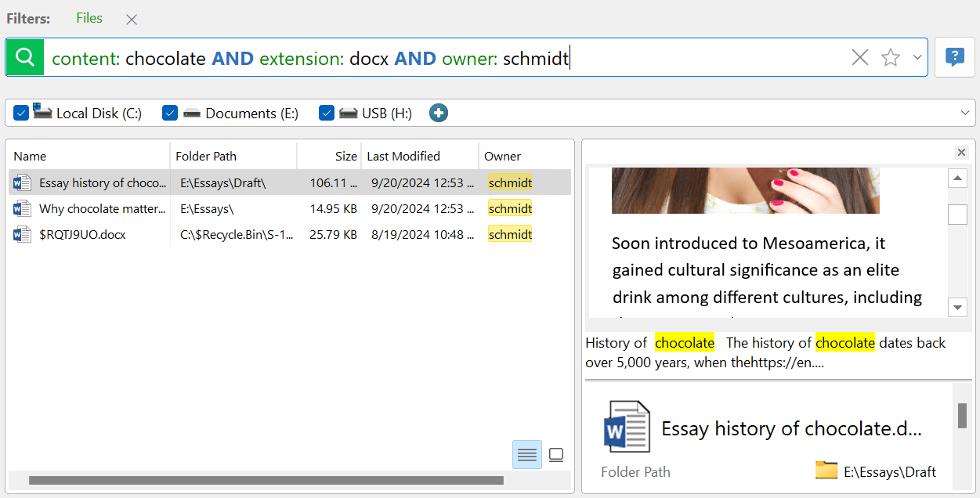Sort results by Last Modified column
This screenshot has width=980, height=498.
pyautogui.click(x=403, y=156)
